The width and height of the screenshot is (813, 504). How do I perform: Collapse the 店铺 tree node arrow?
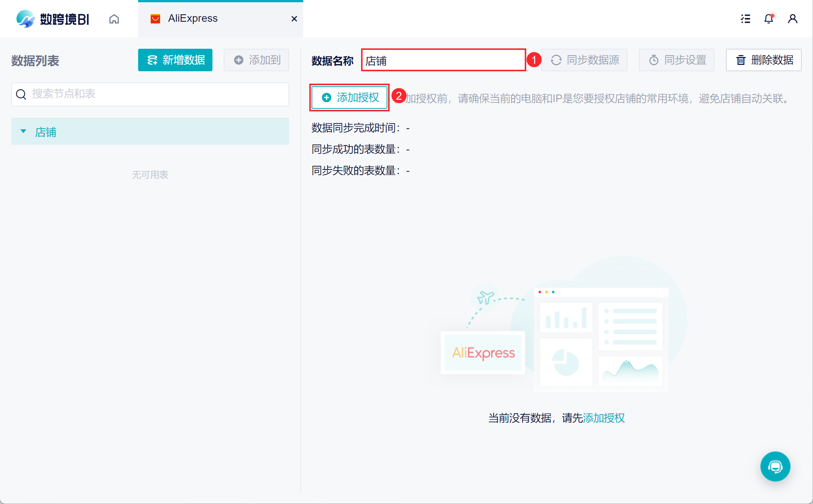coord(23,131)
